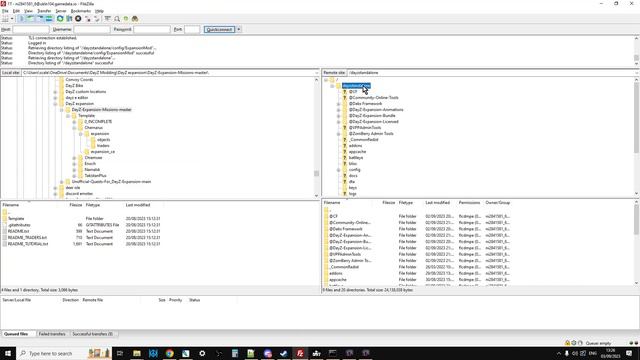Select remote battleye tree folder
Viewport: 640px width, 360px height.
click(x=356, y=158)
